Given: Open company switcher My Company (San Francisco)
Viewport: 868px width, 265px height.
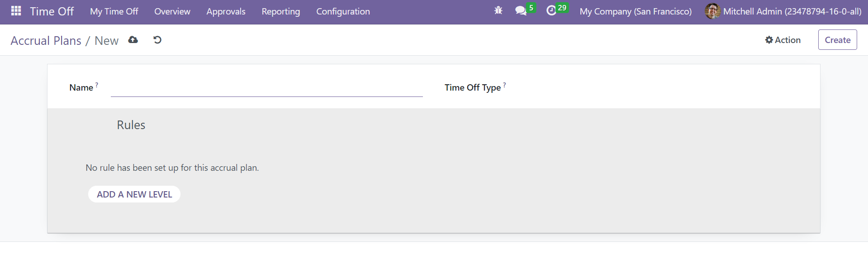Looking at the screenshot, I should (x=636, y=11).
